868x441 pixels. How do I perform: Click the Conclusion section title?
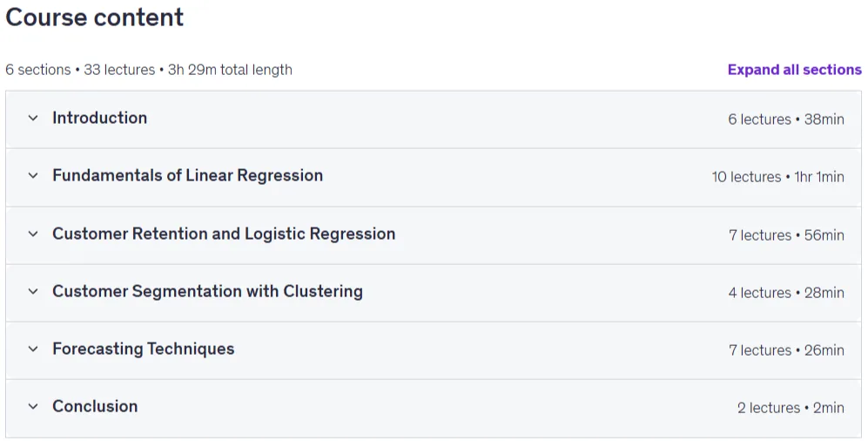pyautogui.click(x=95, y=406)
